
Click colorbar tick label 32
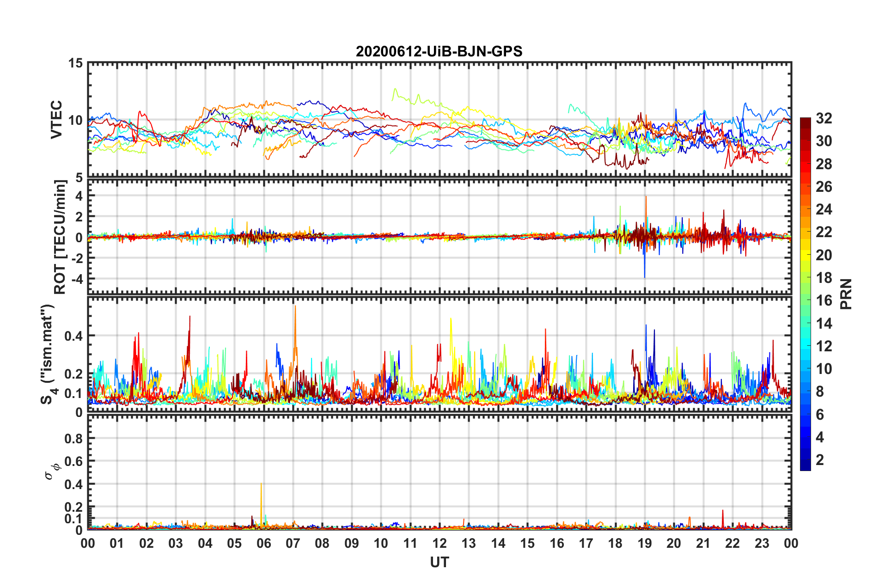click(824, 118)
